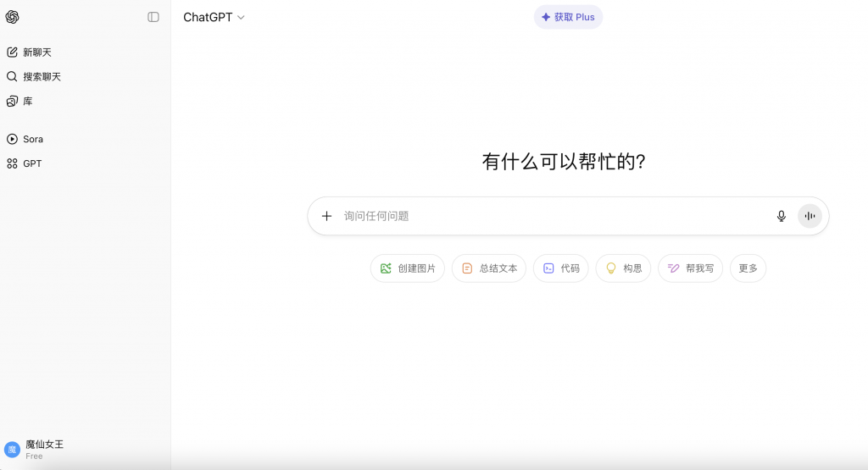This screenshot has width=868, height=470.
Task: Select the 总结文本 suggestion chip
Action: pyautogui.click(x=489, y=268)
